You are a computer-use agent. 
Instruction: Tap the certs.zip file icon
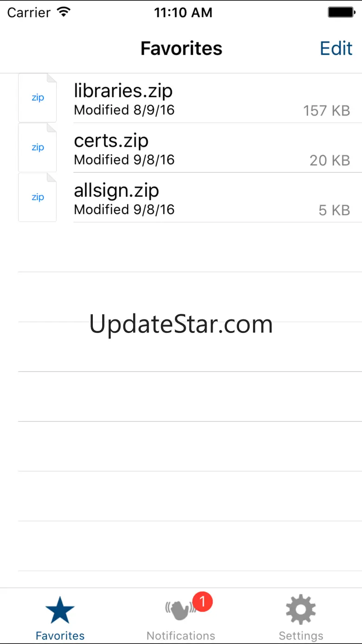[37, 148]
